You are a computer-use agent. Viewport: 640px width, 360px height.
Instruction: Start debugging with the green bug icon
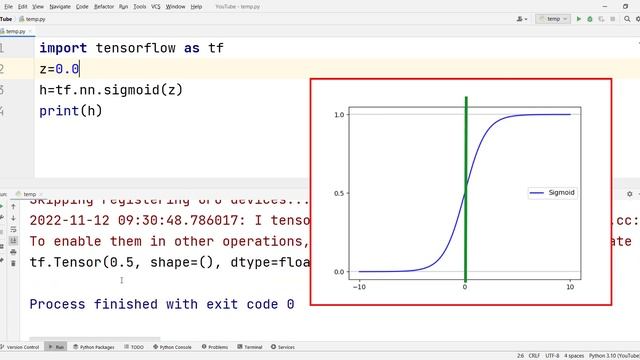click(590, 19)
